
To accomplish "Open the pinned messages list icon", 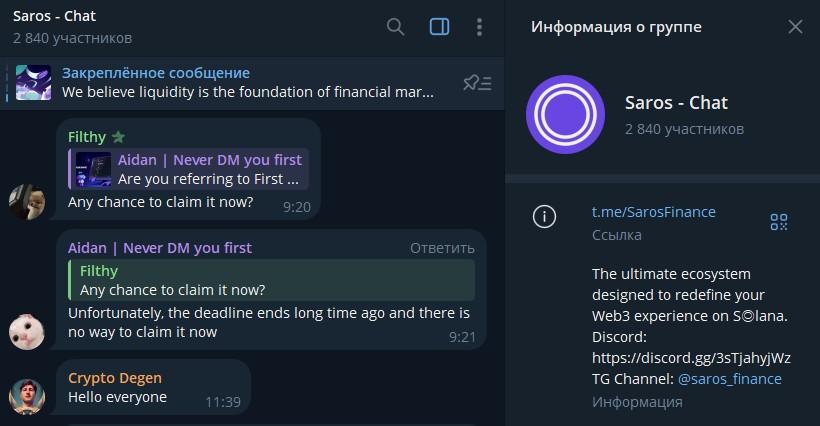I will pos(477,83).
